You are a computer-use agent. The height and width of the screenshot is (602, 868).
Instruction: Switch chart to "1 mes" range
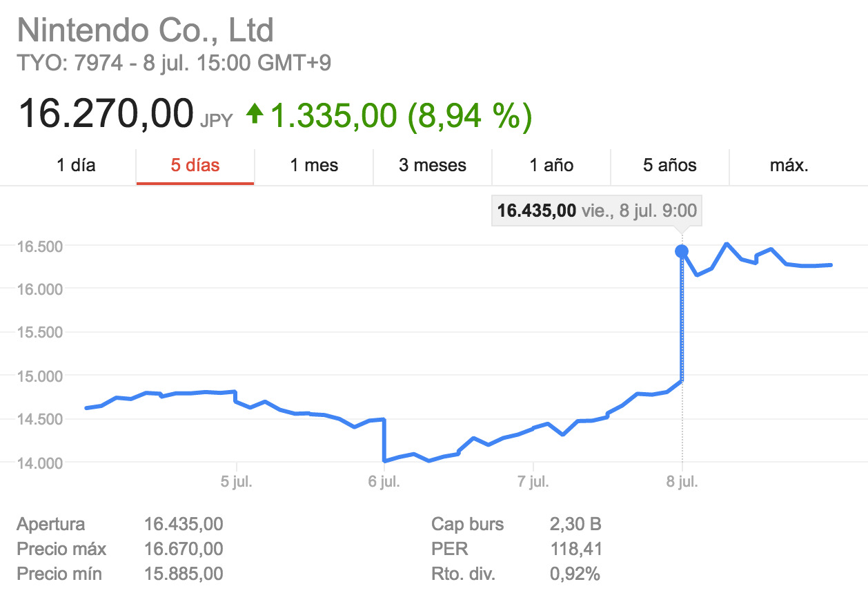click(314, 166)
